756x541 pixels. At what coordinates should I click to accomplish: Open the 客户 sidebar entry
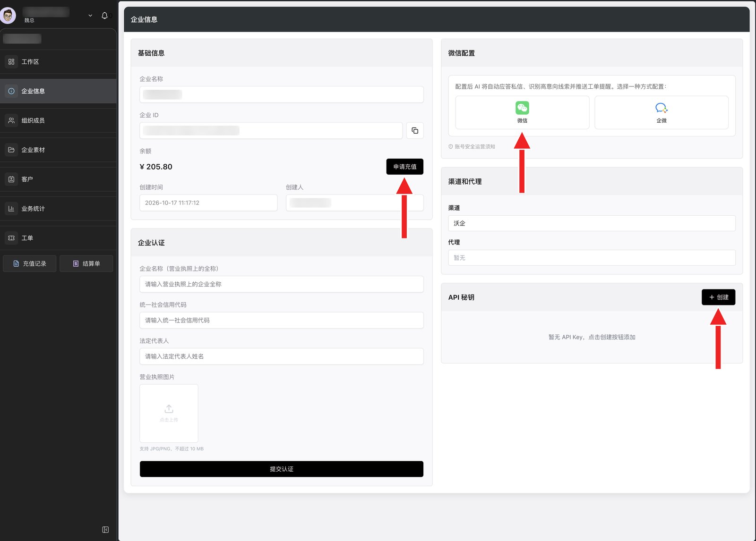(58, 179)
